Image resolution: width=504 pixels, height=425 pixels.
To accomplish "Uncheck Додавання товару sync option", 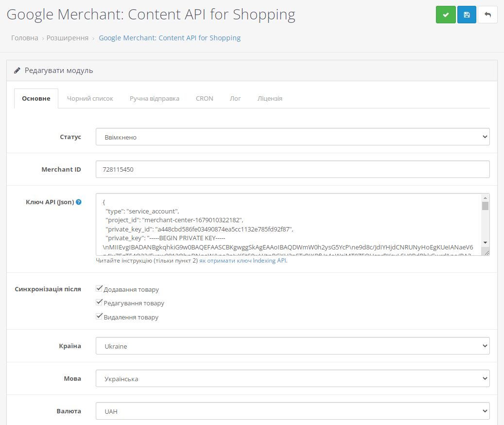I will [99, 288].
